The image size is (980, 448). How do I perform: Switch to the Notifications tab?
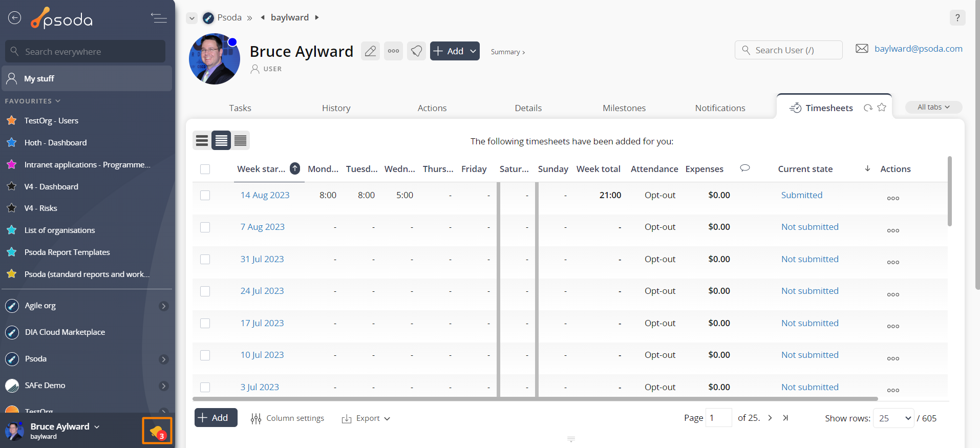tap(720, 108)
